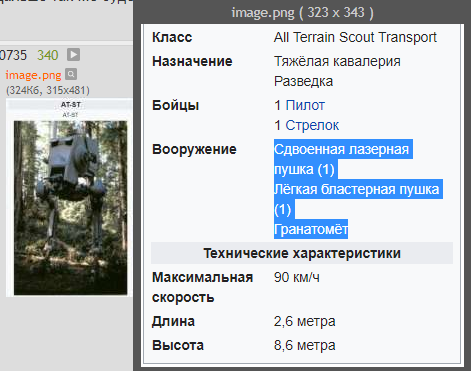Click the Класс row label

tap(172, 37)
